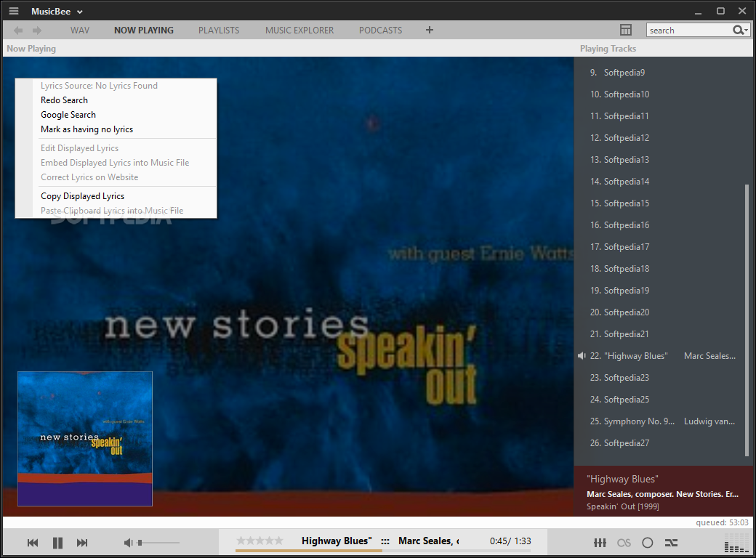Select track 11. Softpedia11
Screen dimensions: 756x558
pyautogui.click(x=659, y=116)
